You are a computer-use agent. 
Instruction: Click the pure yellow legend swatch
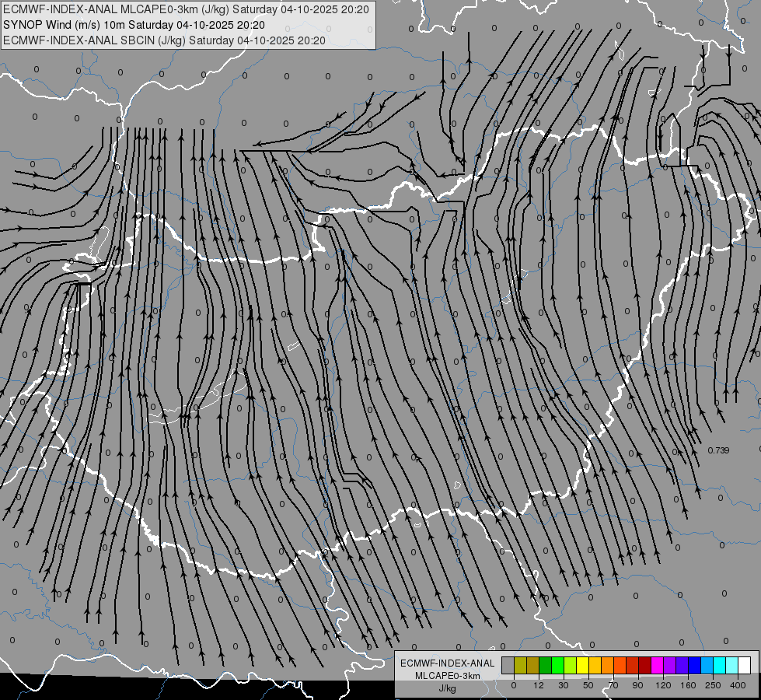(583, 666)
